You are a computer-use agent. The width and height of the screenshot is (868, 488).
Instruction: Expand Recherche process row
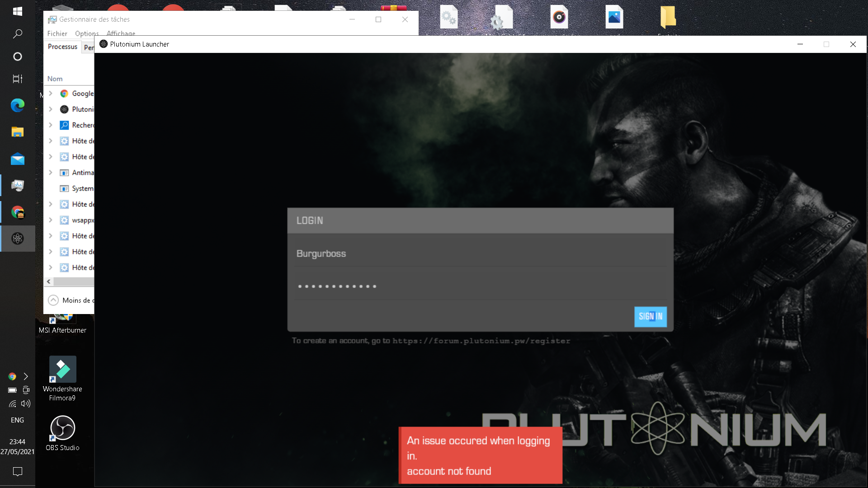pos(51,125)
